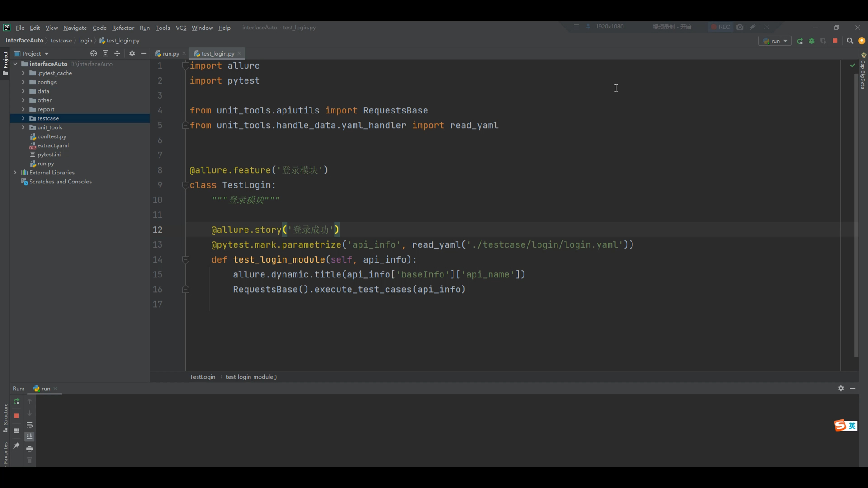Click the orange update notification icon

point(862,41)
